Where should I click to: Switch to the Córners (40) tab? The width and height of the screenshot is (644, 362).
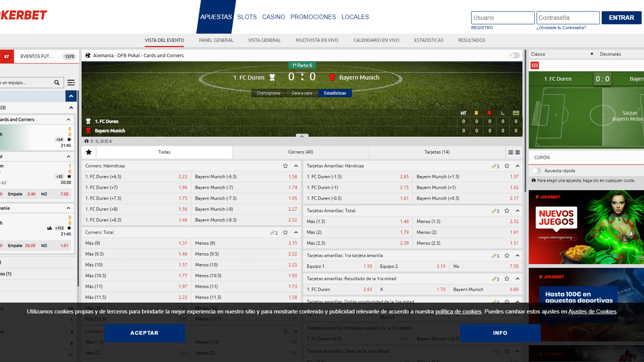tap(301, 152)
